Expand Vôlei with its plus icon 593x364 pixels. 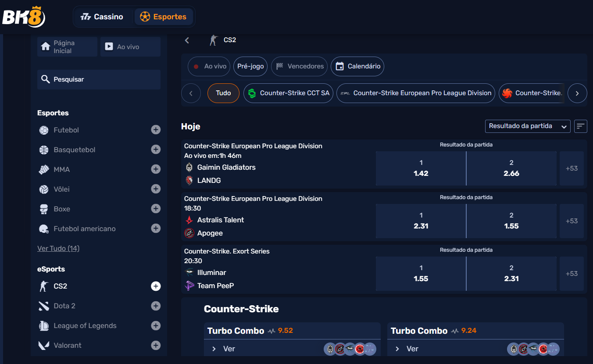click(156, 189)
